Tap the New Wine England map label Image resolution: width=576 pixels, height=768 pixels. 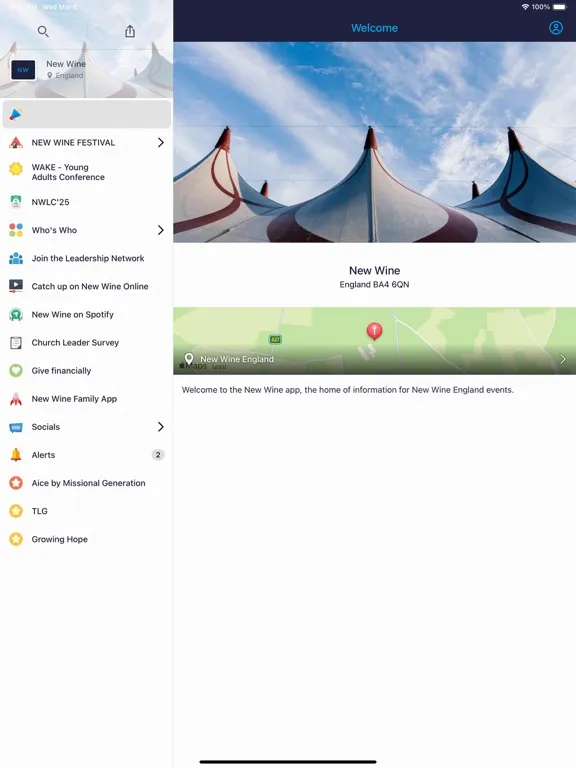(237, 359)
